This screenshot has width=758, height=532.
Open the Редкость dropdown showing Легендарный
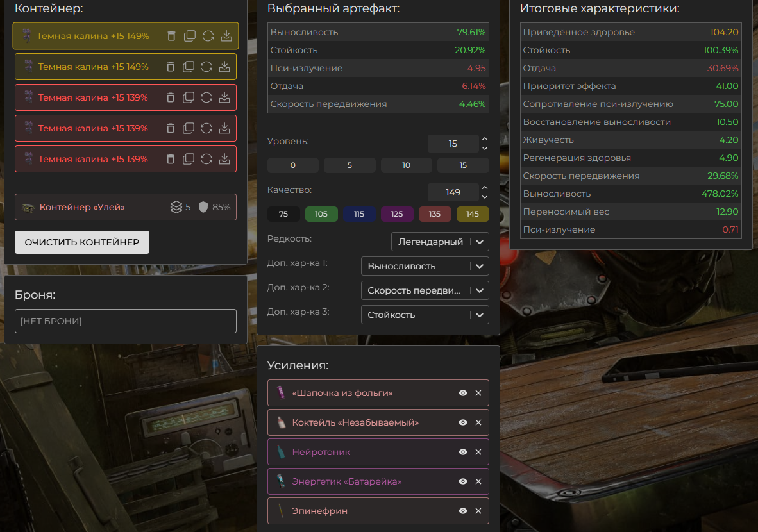[440, 242]
